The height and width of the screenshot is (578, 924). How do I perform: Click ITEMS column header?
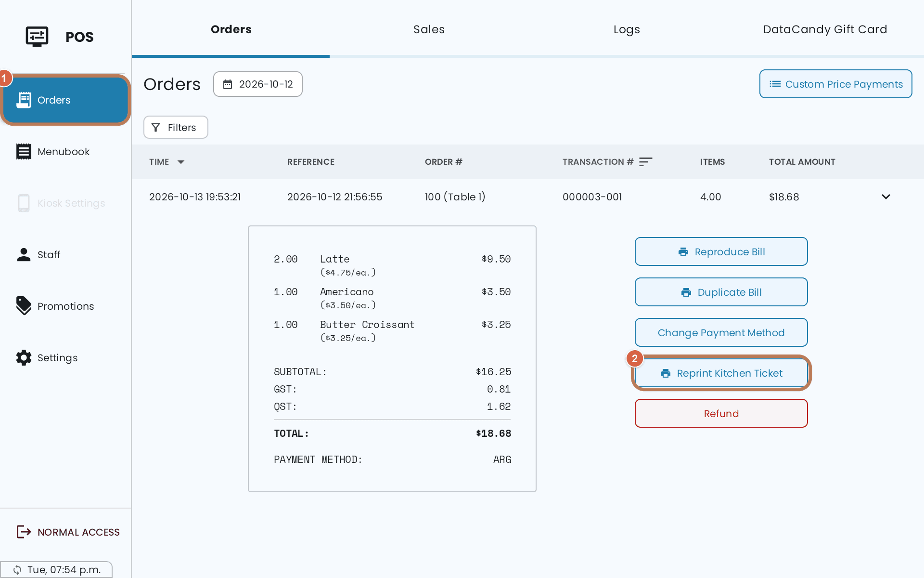coord(712,162)
